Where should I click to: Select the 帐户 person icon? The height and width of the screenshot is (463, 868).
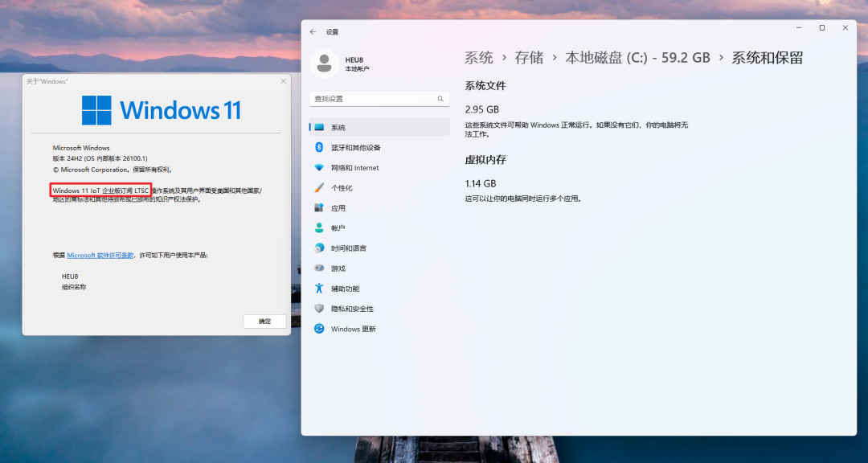pos(319,227)
